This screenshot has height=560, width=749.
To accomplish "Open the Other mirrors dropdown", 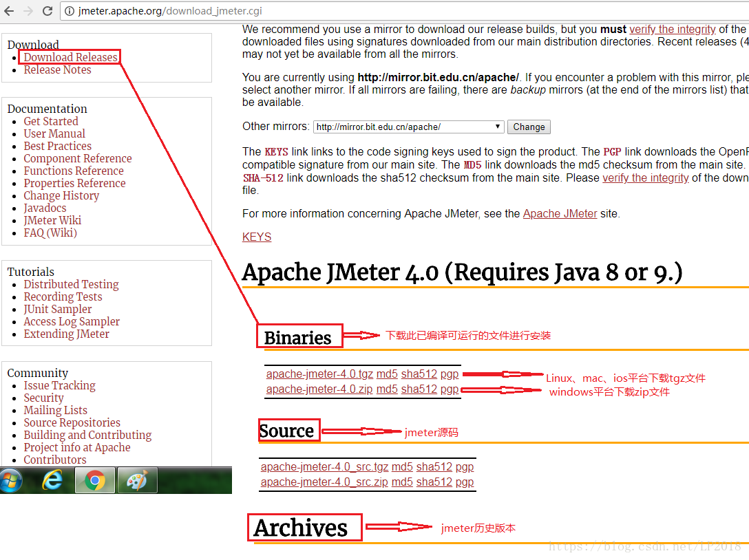I will pyautogui.click(x=408, y=127).
